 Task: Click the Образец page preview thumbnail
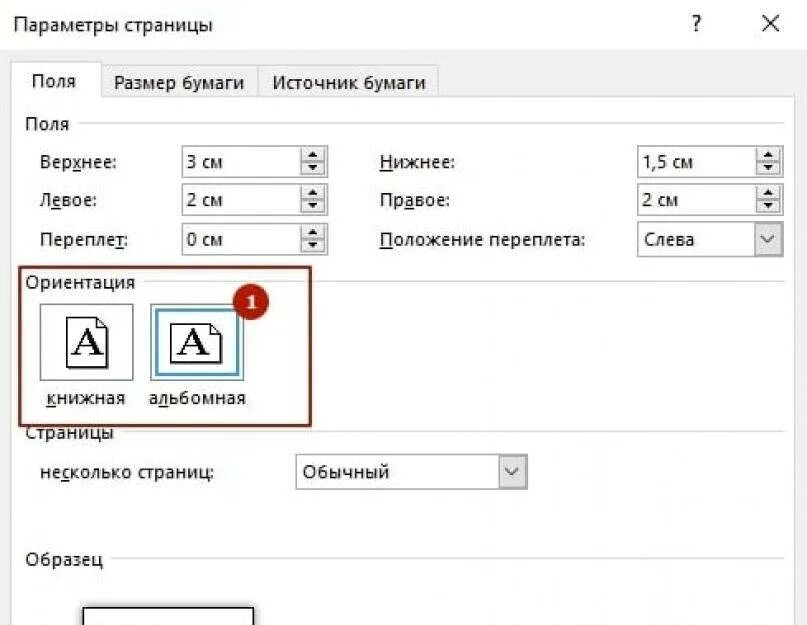[x=168, y=616]
